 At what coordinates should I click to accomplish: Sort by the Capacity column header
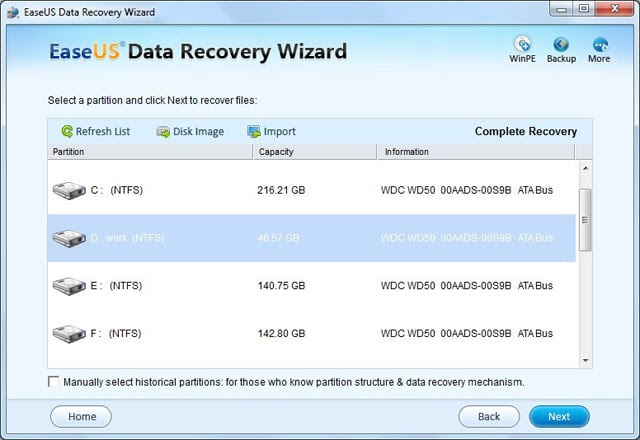tap(315, 152)
